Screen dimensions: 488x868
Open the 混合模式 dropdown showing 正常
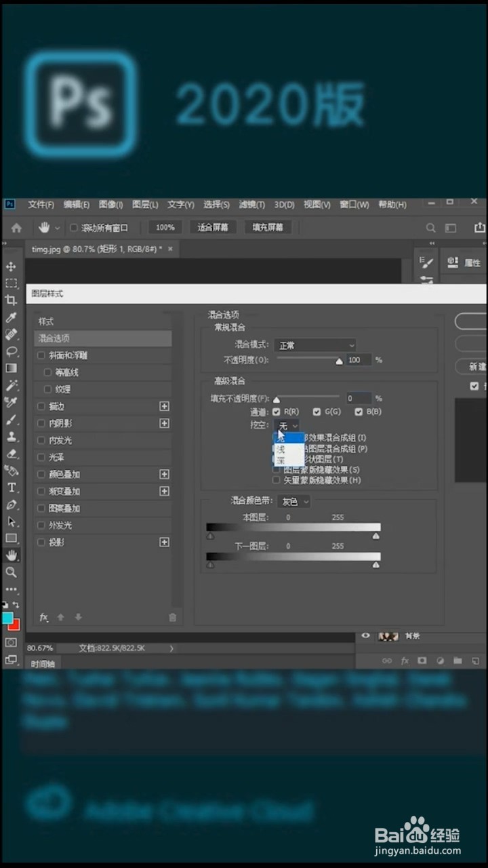tap(315, 345)
